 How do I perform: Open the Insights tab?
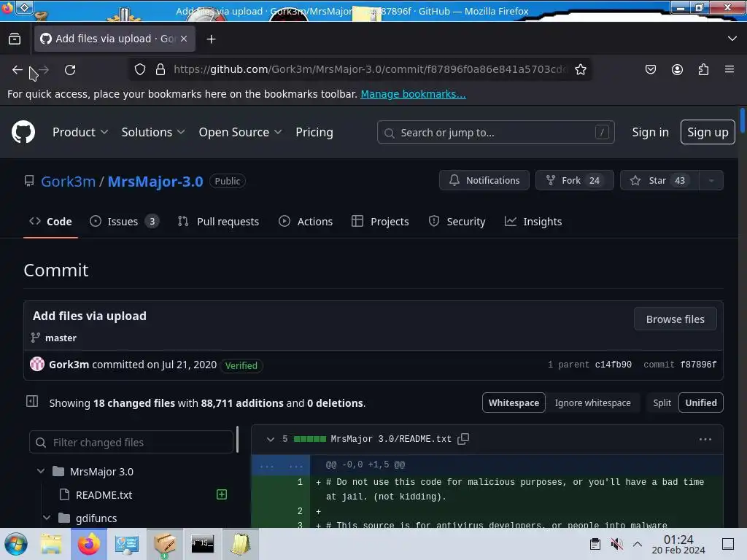(x=533, y=222)
